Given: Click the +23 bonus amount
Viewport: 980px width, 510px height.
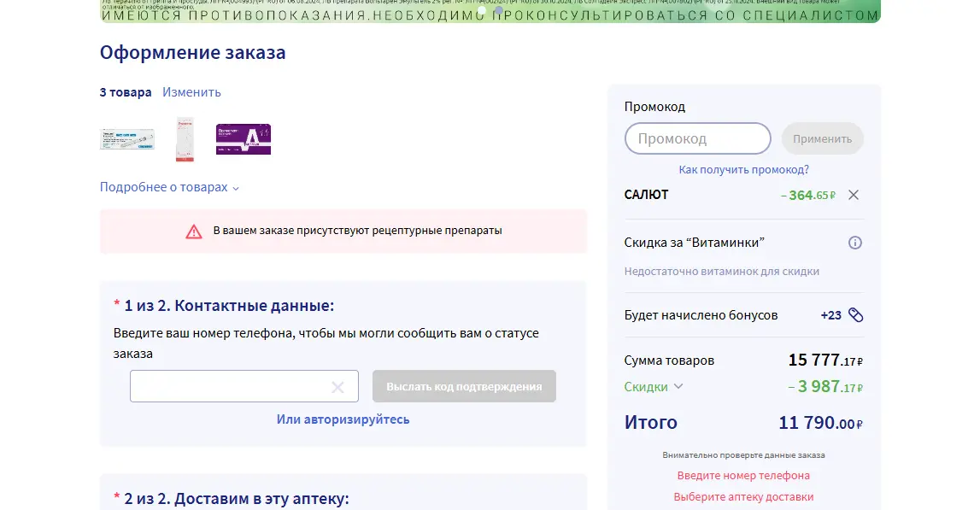Looking at the screenshot, I should 830,315.
